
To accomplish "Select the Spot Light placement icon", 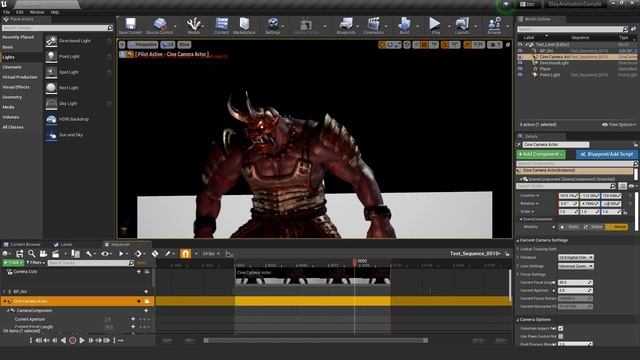I will click(x=51, y=72).
